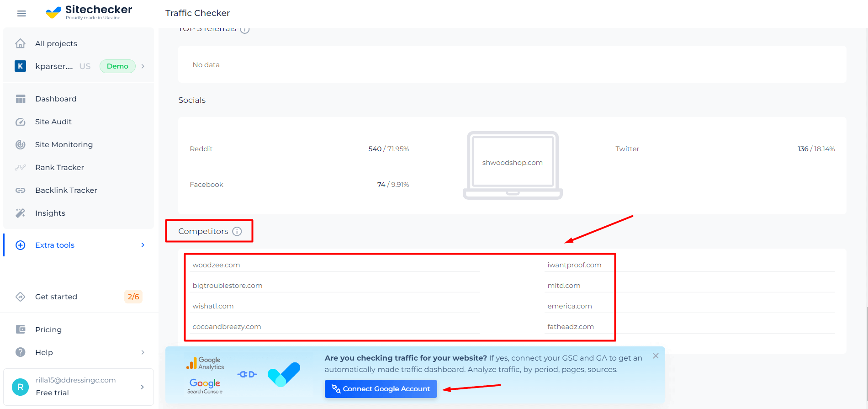The height and width of the screenshot is (409, 868).
Task: Click the Insights magic wand icon
Action: [20, 213]
